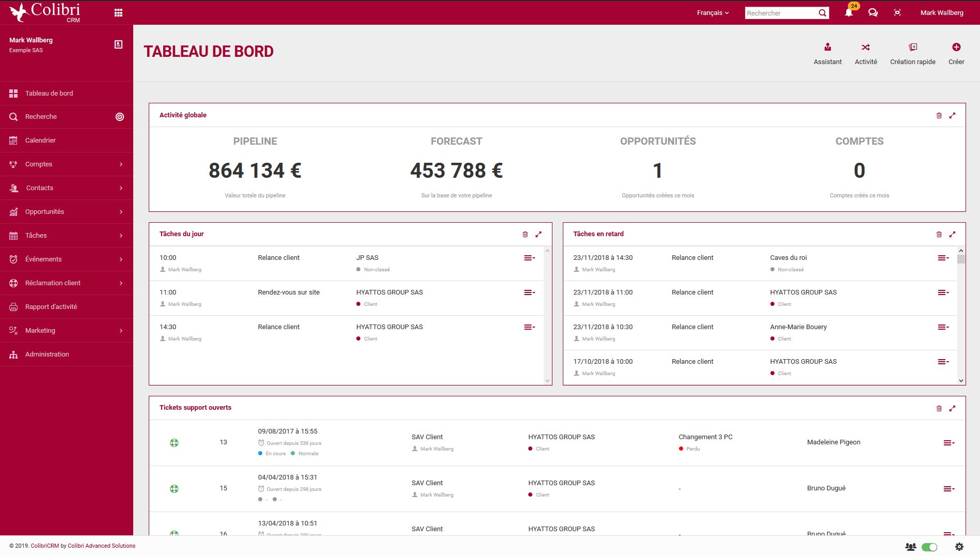980x556 pixels.
Task: Open actions menu for Anne-Marie Bouery task
Action: [944, 327]
